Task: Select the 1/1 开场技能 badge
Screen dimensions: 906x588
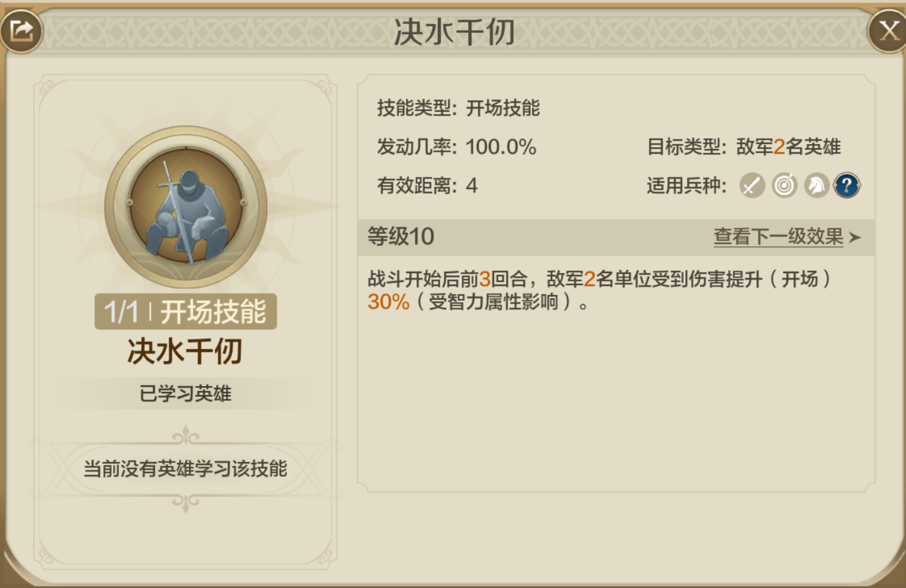Action: [x=186, y=312]
